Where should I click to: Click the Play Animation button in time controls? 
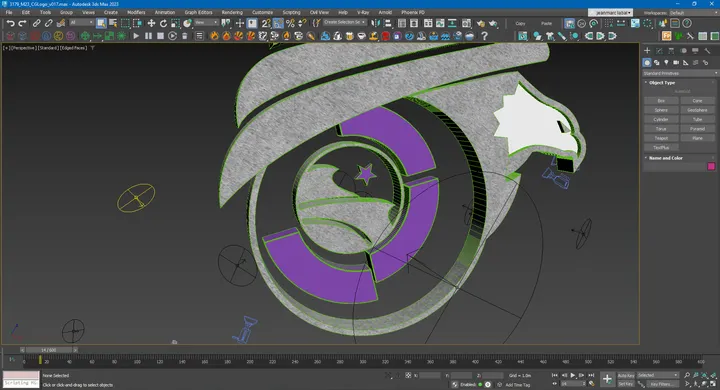pyautogui.click(x=573, y=375)
